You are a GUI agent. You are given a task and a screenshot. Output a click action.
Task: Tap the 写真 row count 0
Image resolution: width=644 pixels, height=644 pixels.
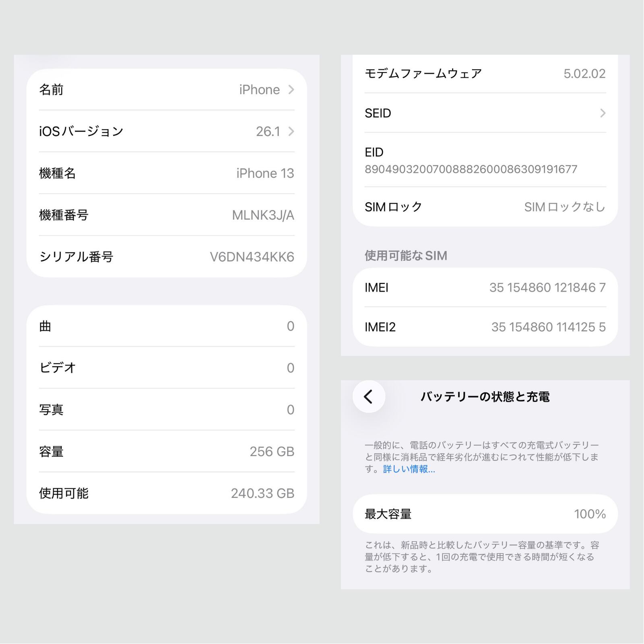pyautogui.click(x=291, y=410)
